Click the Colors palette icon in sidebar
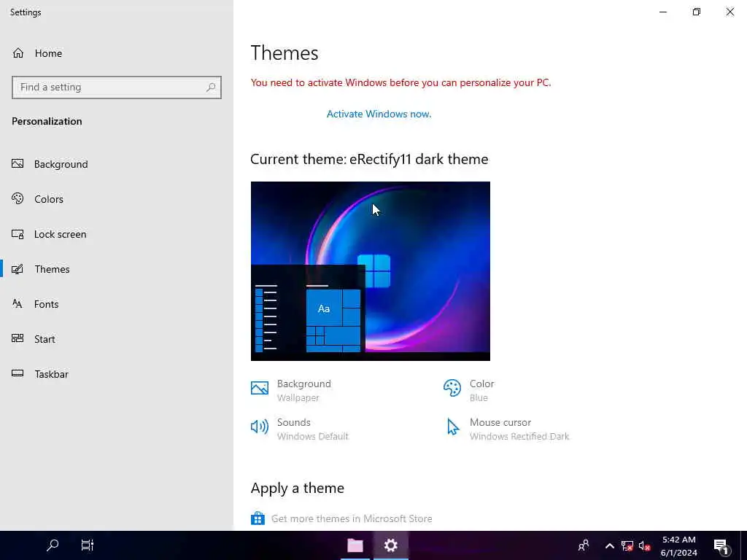 pos(18,198)
